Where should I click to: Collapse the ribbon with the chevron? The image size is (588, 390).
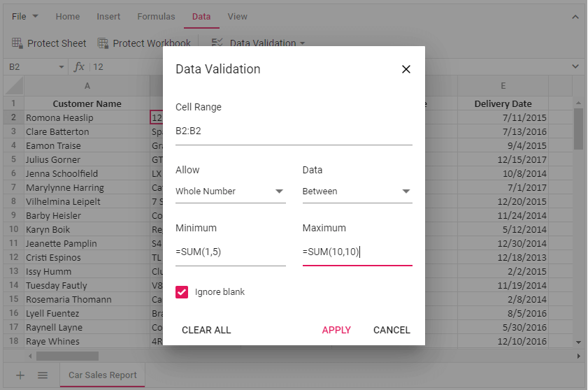(575, 17)
